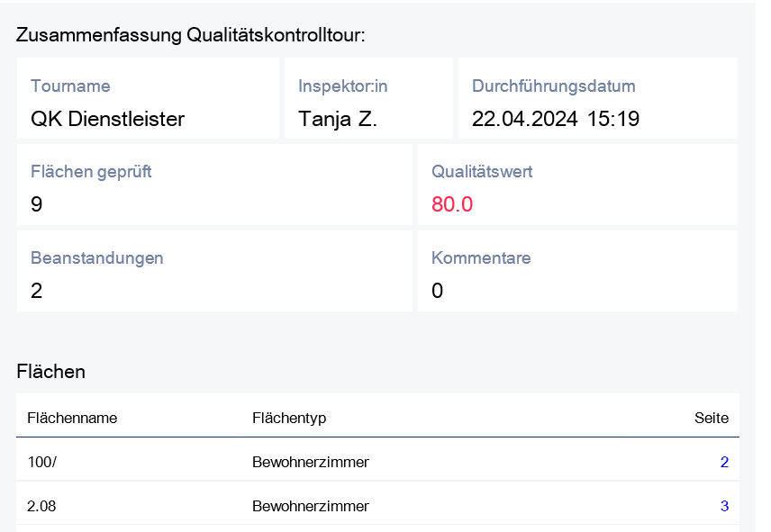
Task: Click Bewohnerzimmer type in the 2.08 row
Action: [311, 506]
